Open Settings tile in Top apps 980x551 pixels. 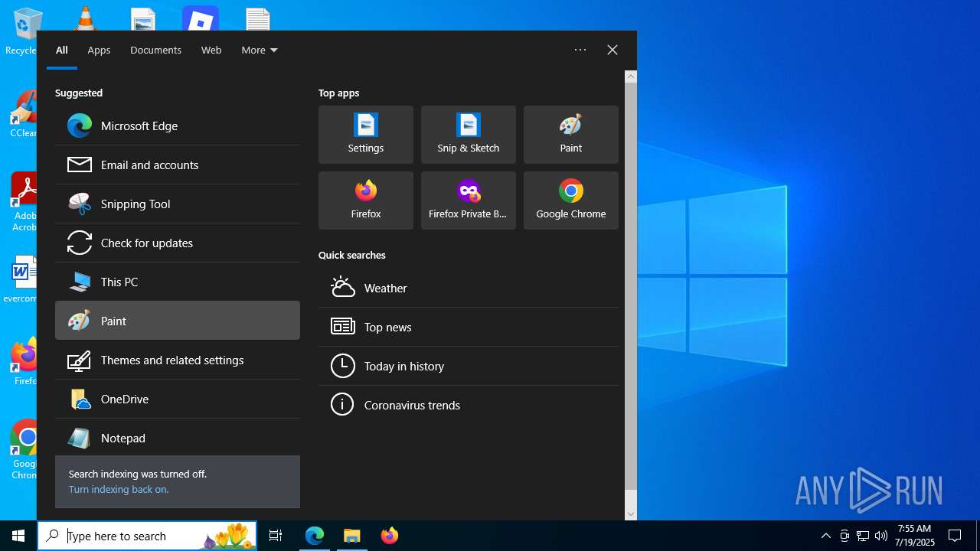366,135
